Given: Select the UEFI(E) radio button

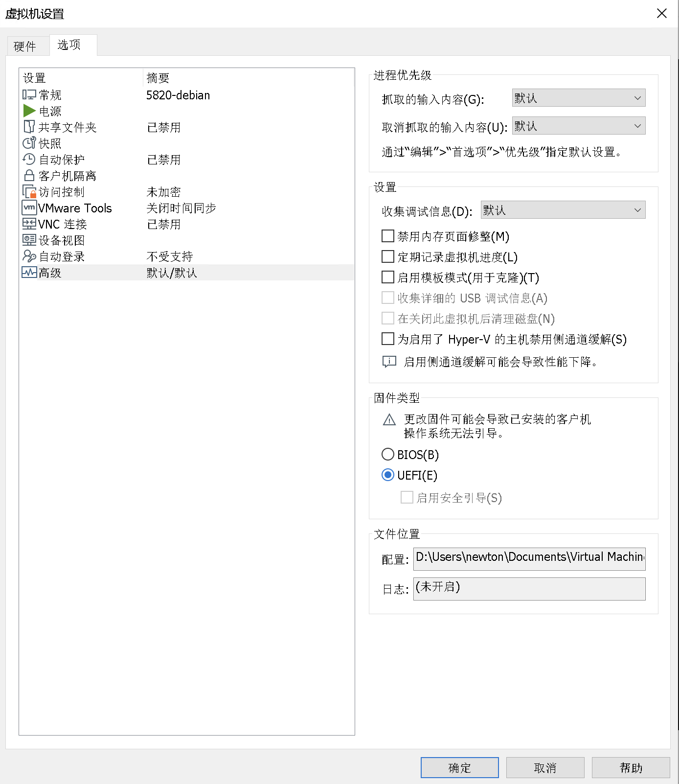Looking at the screenshot, I should (388, 475).
